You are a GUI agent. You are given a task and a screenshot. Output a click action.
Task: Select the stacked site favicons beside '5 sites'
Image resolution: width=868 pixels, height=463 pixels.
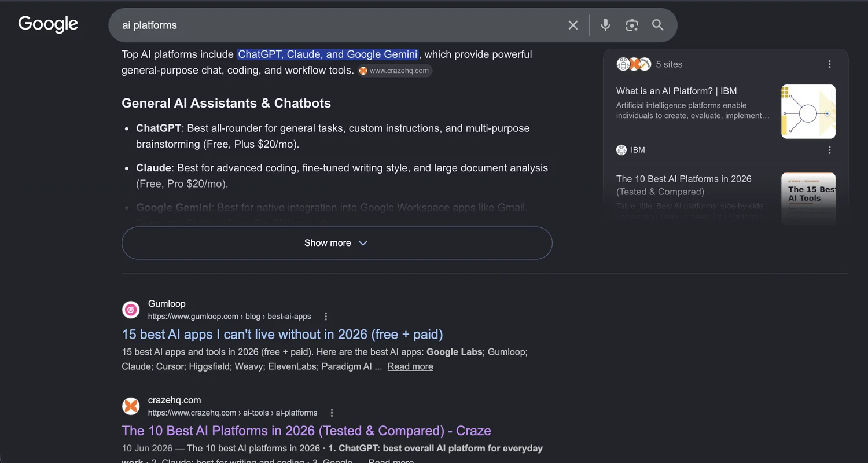(634, 64)
